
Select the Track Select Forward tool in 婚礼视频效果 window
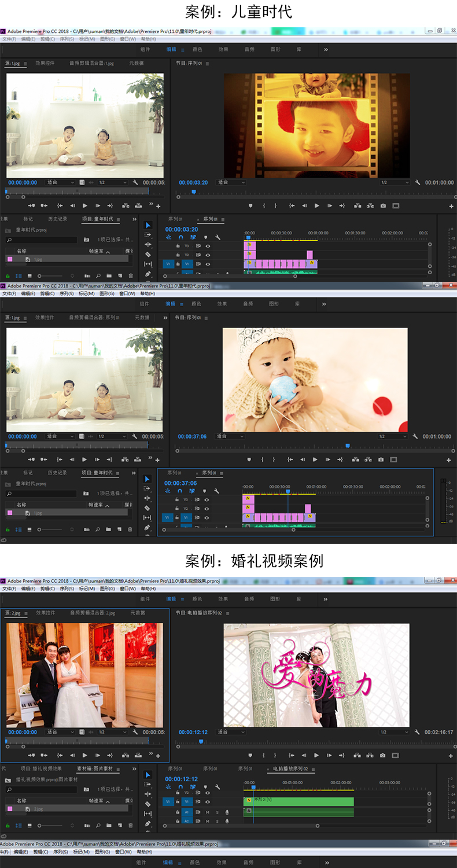coord(148,784)
